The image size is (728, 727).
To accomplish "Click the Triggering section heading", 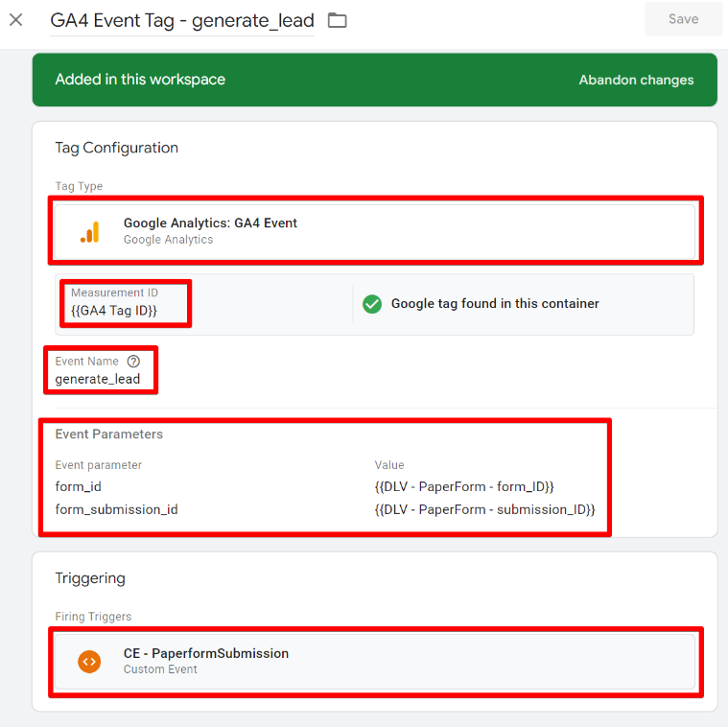I will (x=90, y=578).
